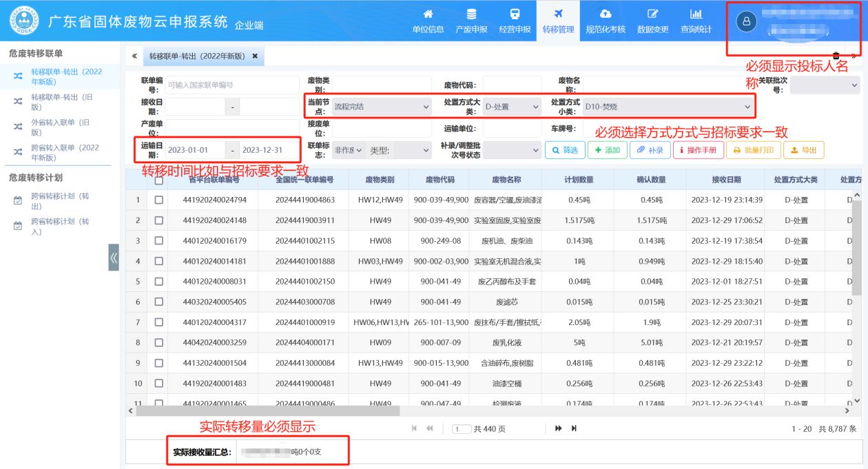Tick the checkbox for row 1
Viewport: 868px width, 469px height.
coord(159,200)
